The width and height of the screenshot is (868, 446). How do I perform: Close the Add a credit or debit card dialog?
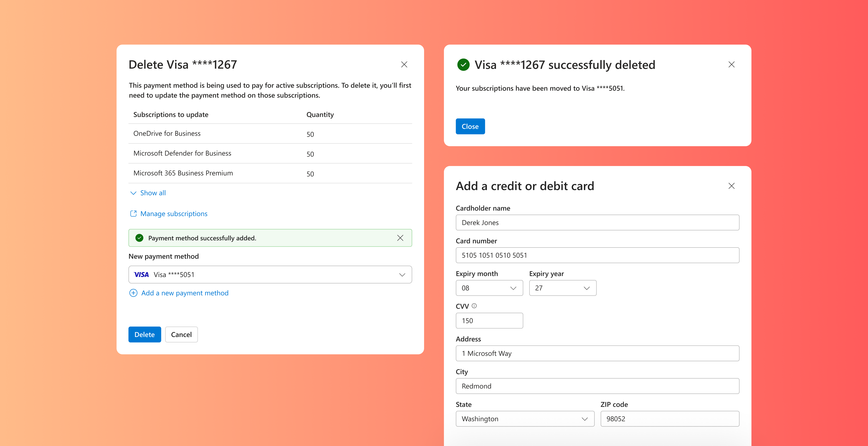pyautogui.click(x=731, y=186)
